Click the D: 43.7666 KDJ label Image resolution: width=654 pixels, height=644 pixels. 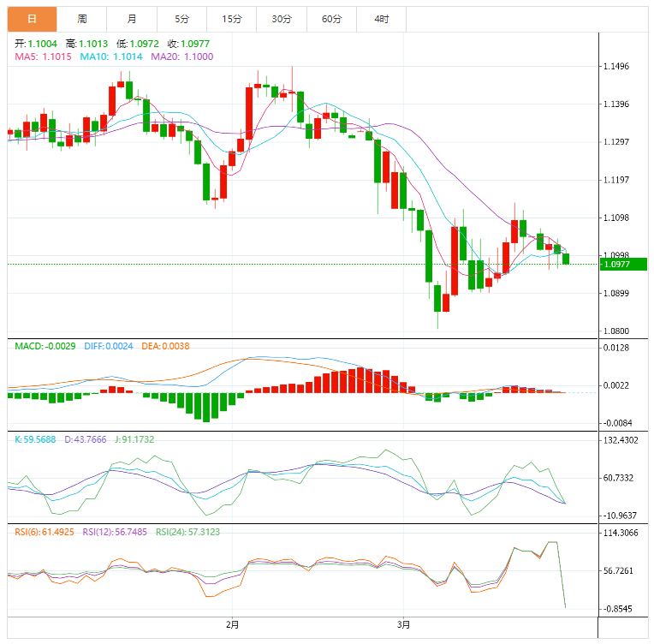pos(86,439)
